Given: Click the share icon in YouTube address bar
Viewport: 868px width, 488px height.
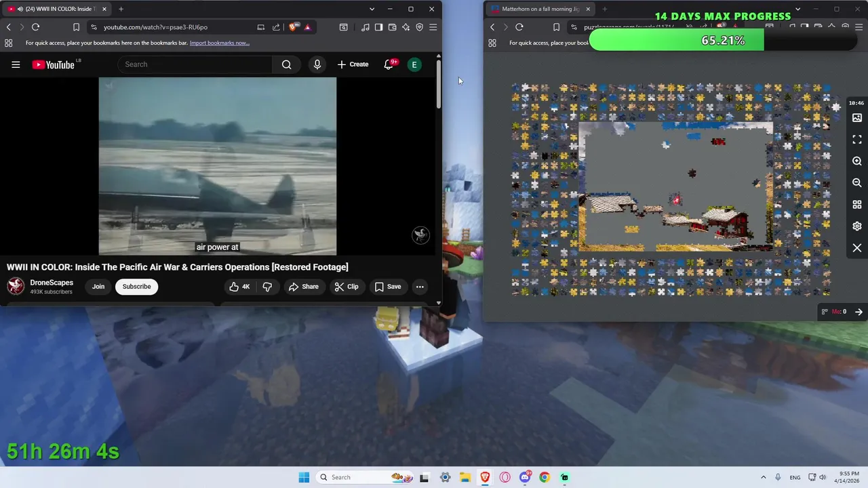Looking at the screenshot, I should click(x=276, y=27).
